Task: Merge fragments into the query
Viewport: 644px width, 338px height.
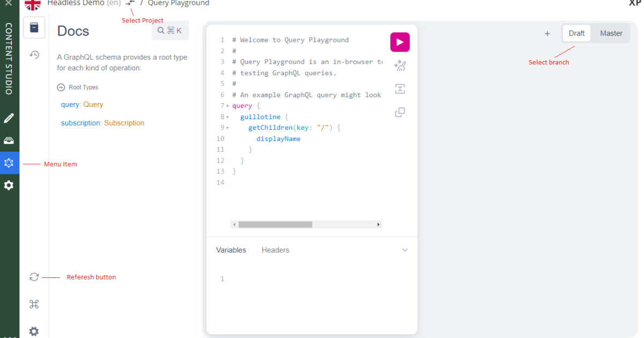Action: pyautogui.click(x=399, y=89)
